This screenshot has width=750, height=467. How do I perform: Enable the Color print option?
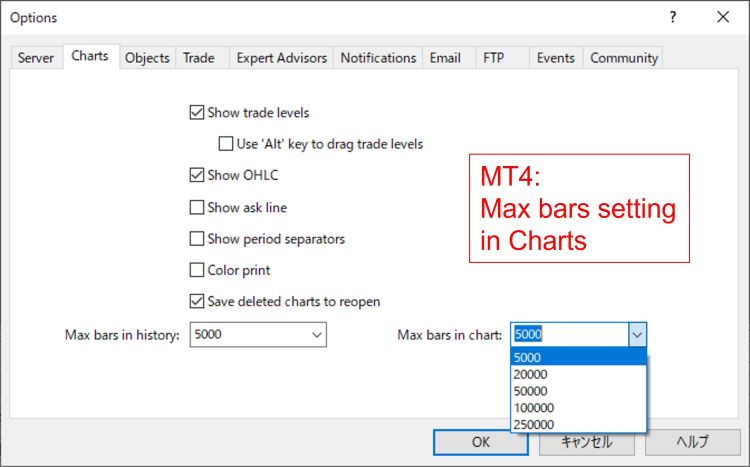(197, 270)
